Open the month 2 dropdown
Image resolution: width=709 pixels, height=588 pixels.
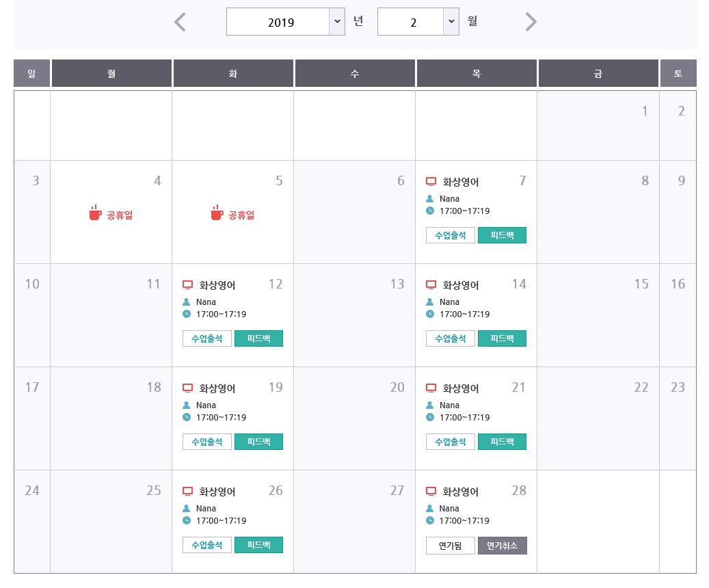[451, 22]
